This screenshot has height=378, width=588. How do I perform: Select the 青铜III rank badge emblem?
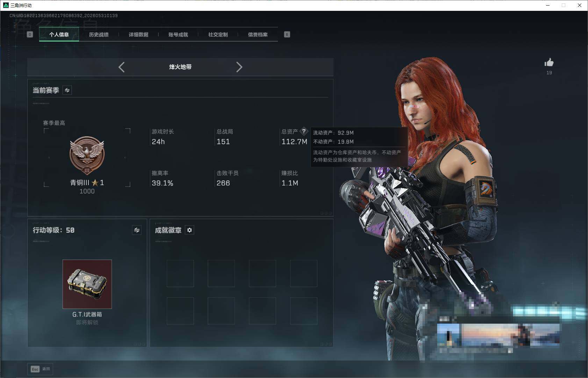[87, 155]
